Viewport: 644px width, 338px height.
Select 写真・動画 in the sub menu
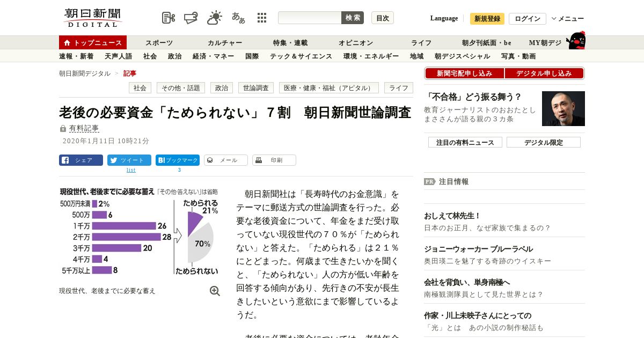pos(518,56)
